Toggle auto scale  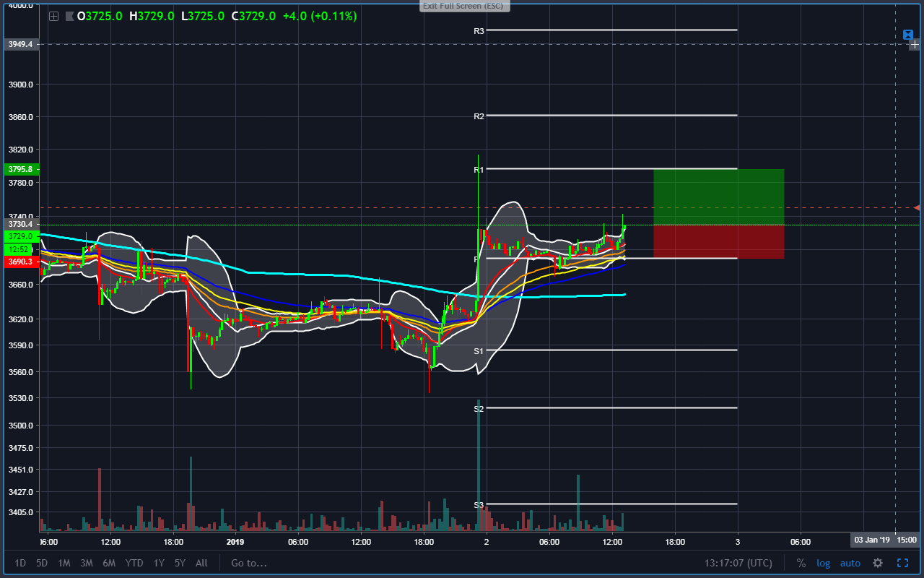pos(850,563)
